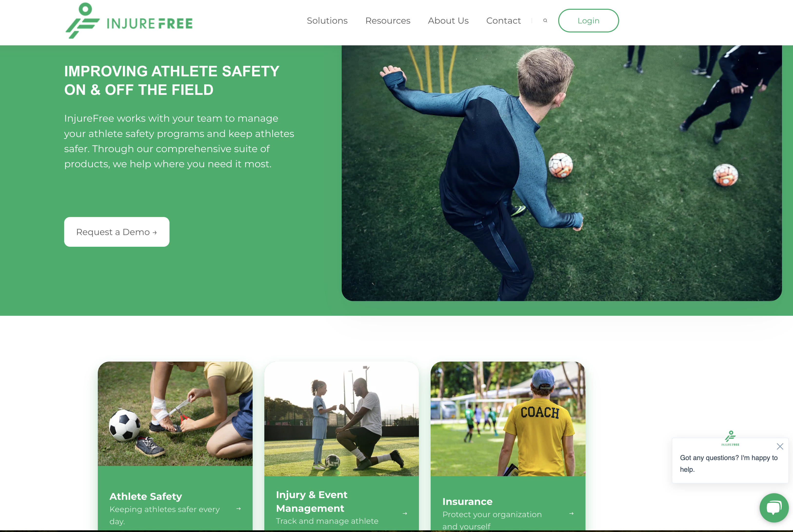Click the InjureFree logo in header
The image size is (793, 532).
click(x=129, y=21)
